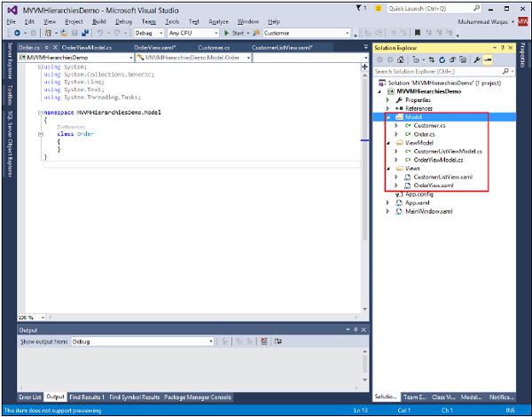Click the notifications flag icon in title bar

pos(359,8)
